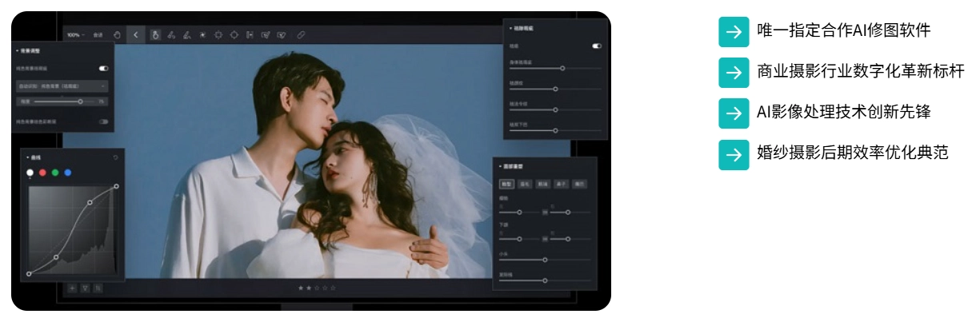Select the second tab in face reshape panel
The image size is (980, 326).
525,183
